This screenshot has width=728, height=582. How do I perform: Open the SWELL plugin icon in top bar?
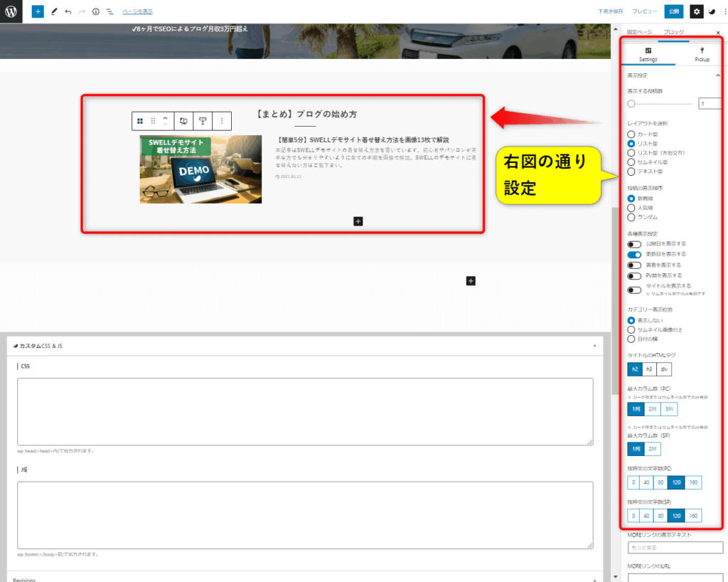tap(712, 11)
